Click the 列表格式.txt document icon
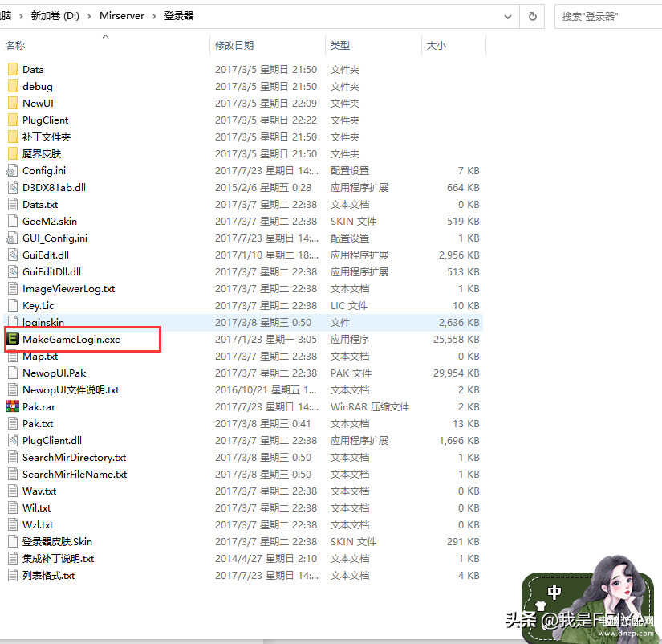 [13, 576]
